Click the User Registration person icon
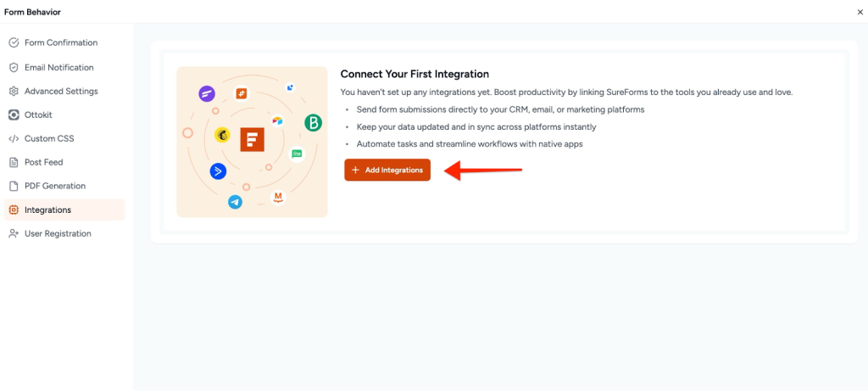Screen dimensions: 868x391 tap(14, 233)
